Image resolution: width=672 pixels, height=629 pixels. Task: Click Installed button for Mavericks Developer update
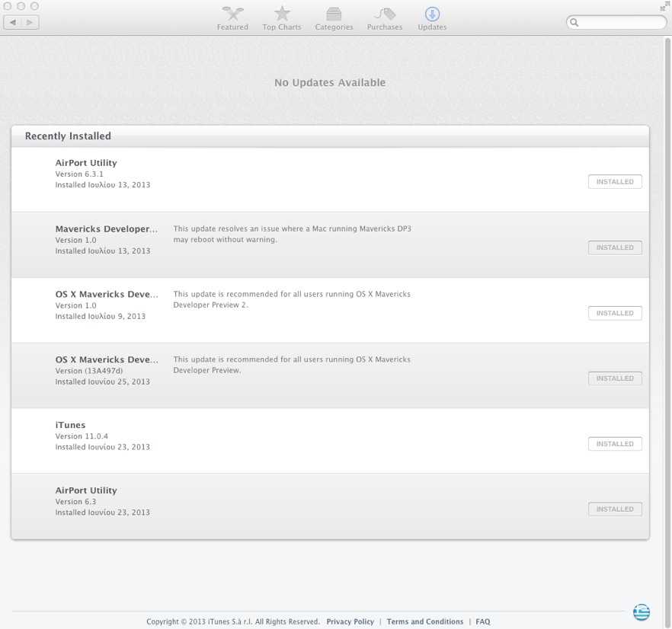pos(615,247)
